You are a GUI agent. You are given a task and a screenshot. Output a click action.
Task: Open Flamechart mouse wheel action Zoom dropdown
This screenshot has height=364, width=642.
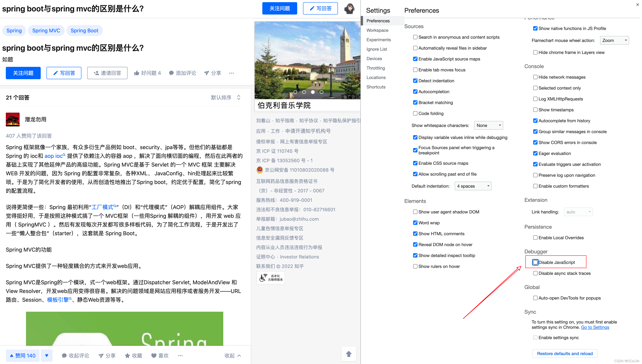point(615,41)
